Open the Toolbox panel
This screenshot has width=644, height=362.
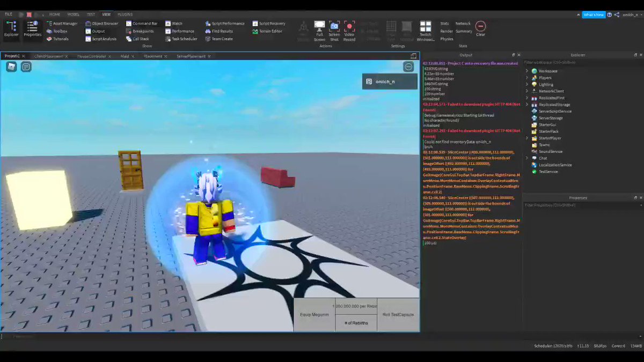pos(57,31)
